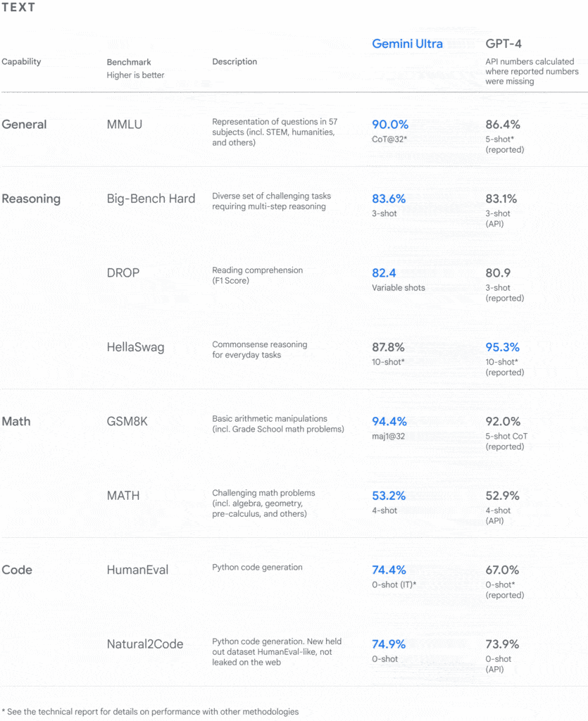Click the Natural2Code benchmark name
The width and height of the screenshot is (588, 721).
(144, 644)
